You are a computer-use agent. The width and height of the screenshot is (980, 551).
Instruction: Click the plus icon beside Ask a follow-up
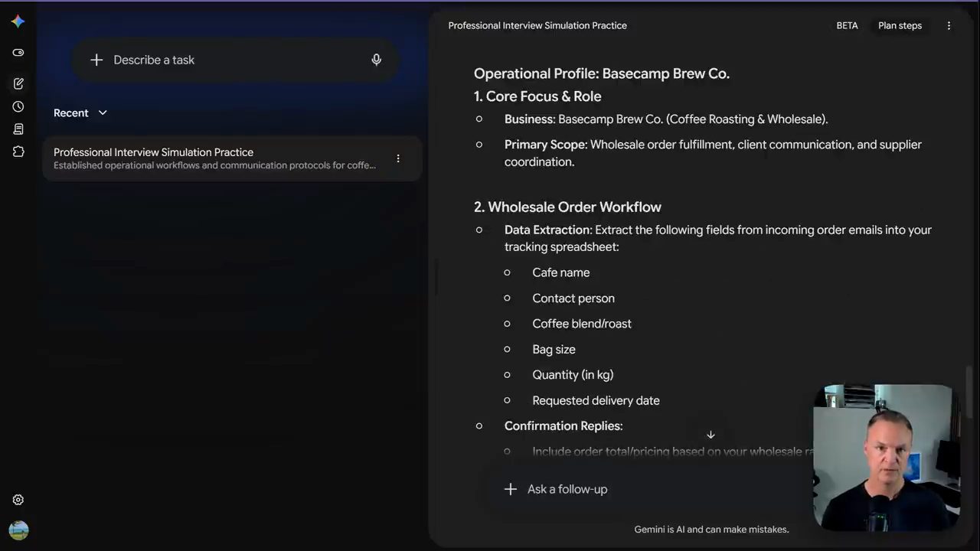click(x=511, y=489)
